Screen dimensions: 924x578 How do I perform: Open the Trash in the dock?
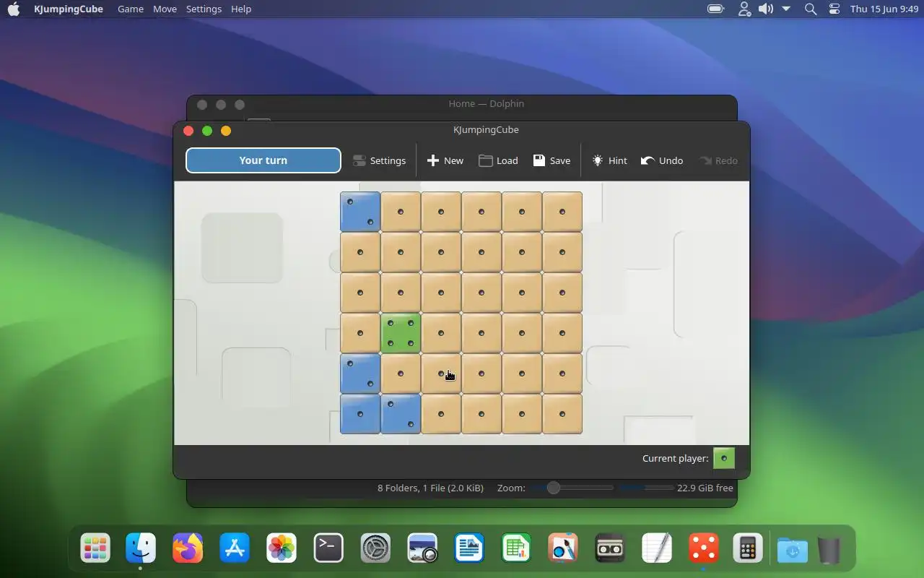pyautogui.click(x=829, y=550)
